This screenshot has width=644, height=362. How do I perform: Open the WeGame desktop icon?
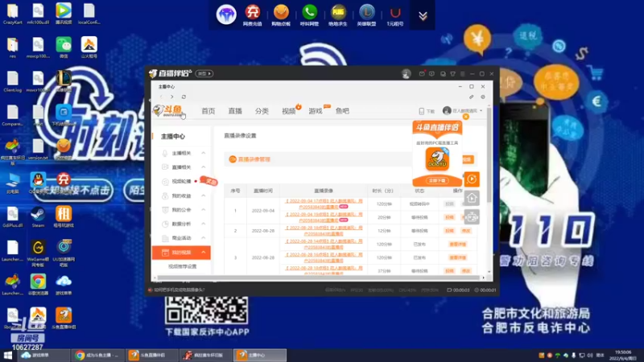pyautogui.click(x=38, y=253)
